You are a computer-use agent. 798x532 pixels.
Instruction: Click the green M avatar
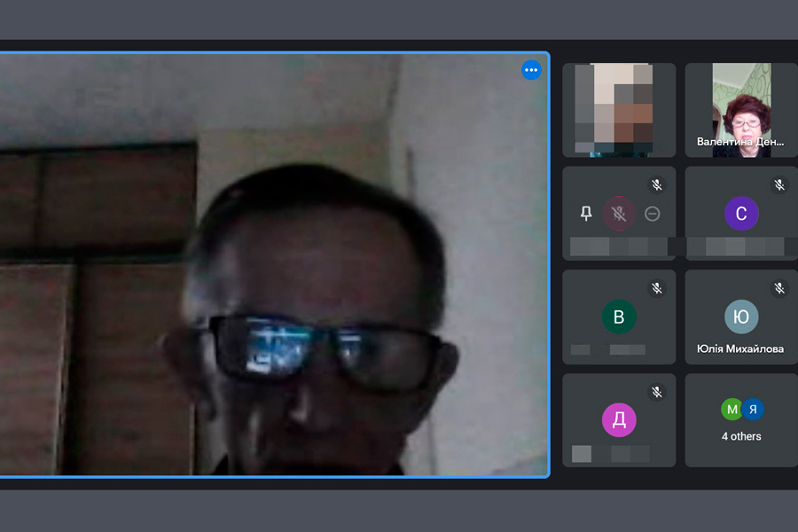point(731,410)
